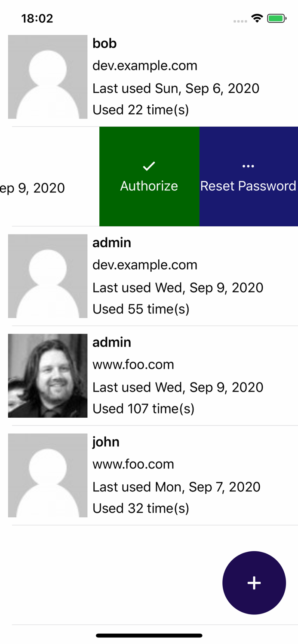The width and height of the screenshot is (298, 644).
Task: Tap the dev.example.com label under bob
Action: 145,66
